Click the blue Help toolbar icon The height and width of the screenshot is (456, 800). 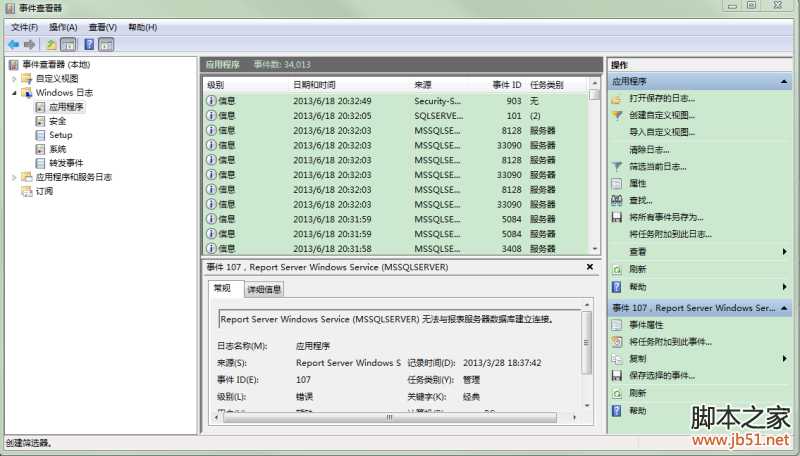(89, 45)
